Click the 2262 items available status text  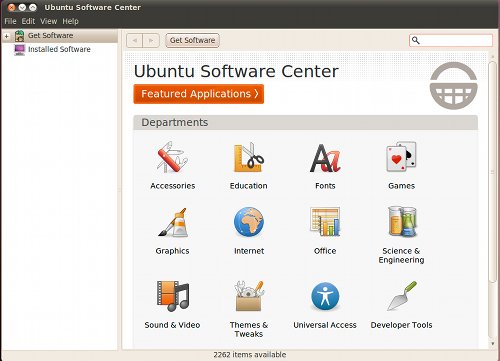point(250,355)
